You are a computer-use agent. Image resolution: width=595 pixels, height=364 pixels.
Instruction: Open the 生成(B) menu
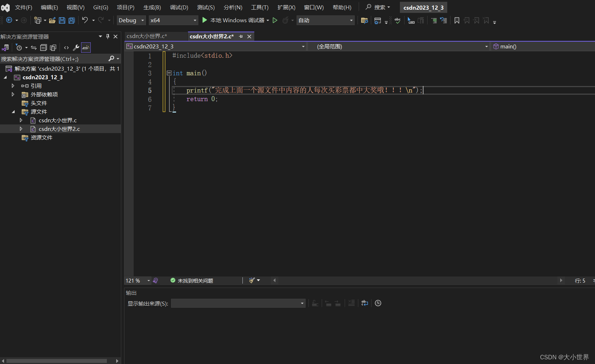(152, 8)
